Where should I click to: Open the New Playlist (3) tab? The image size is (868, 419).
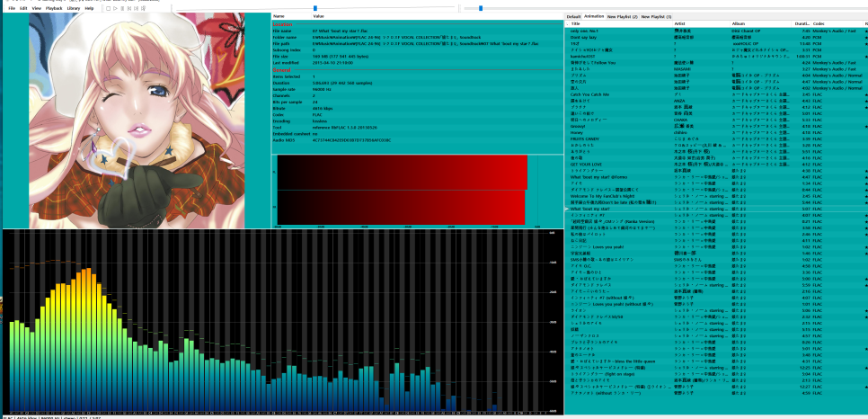(x=657, y=17)
